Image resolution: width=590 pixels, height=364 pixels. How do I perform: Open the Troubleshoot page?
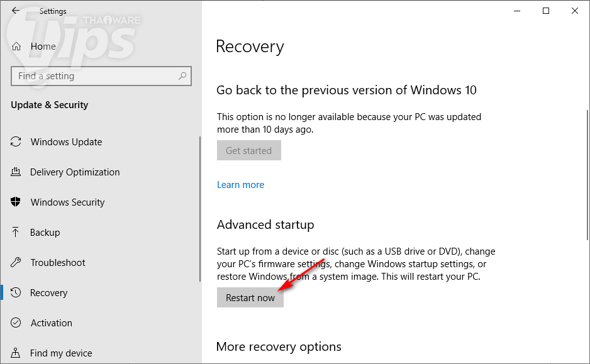pos(58,263)
